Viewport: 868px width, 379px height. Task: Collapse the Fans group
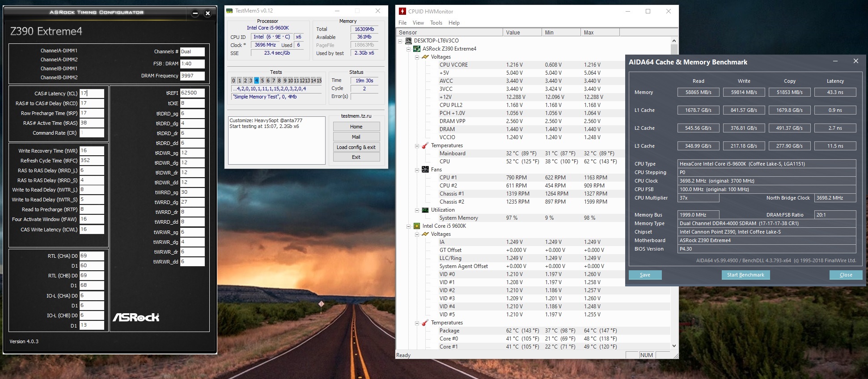417,170
